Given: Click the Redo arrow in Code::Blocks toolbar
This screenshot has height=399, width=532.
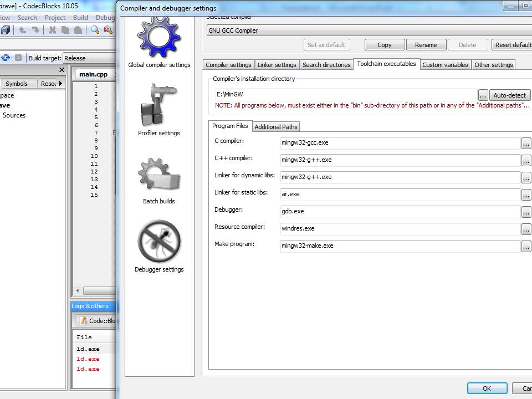Looking at the screenshot, I should click(x=35, y=30).
